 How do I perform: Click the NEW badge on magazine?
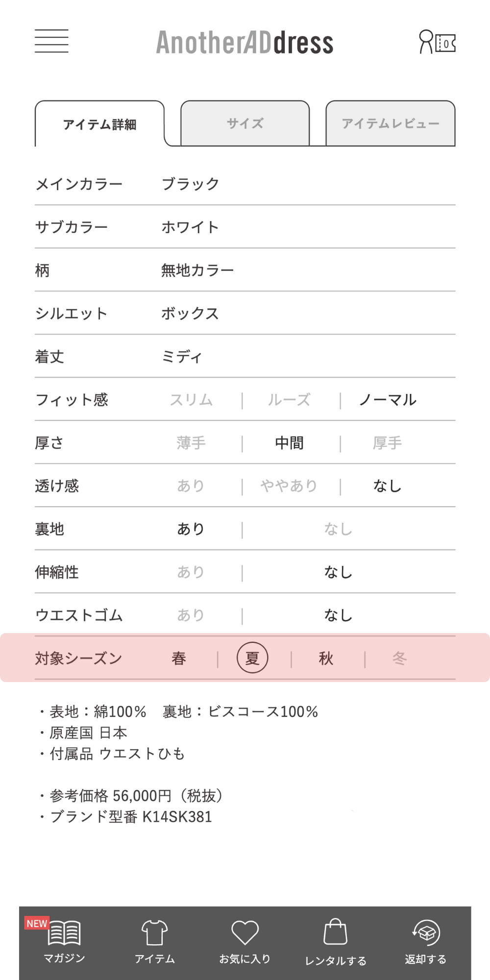pos(37,923)
